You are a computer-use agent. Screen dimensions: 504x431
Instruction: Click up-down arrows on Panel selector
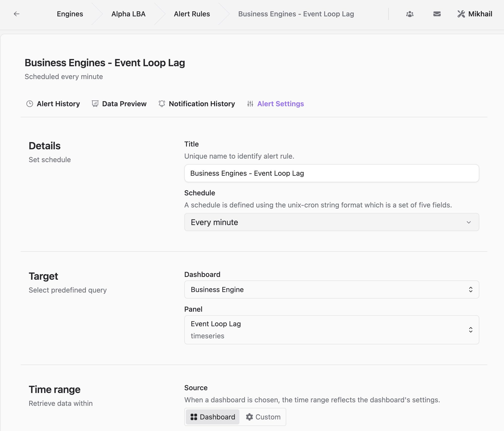click(471, 330)
